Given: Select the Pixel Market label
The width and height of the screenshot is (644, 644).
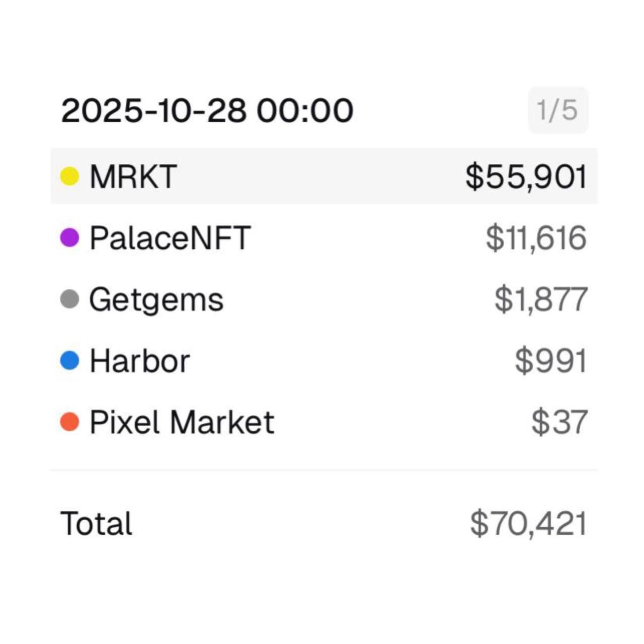Looking at the screenshot, I should pos(182,422).
